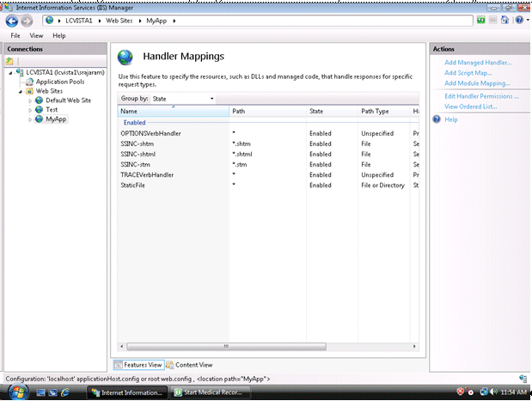
Task: Click the Web Sites folder icon
Action: coord(30,91)
